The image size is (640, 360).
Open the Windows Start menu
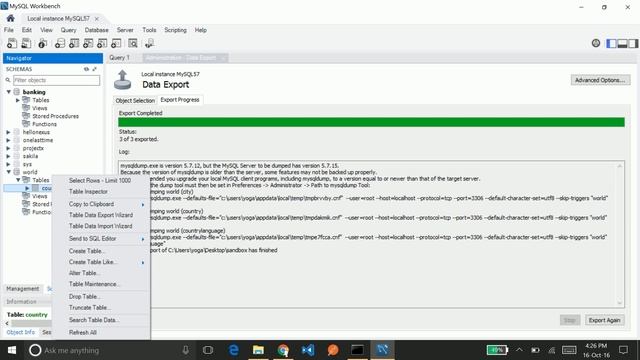tap(11, 350)
